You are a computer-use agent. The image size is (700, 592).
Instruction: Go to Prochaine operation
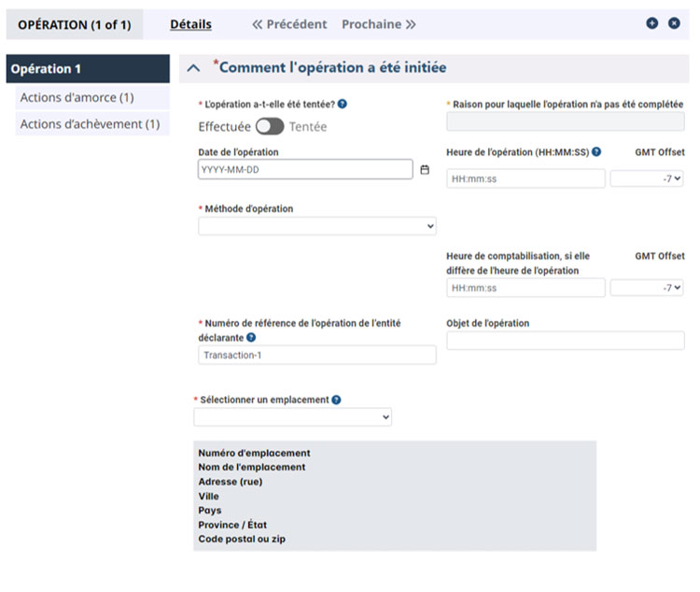pos(379,24)
